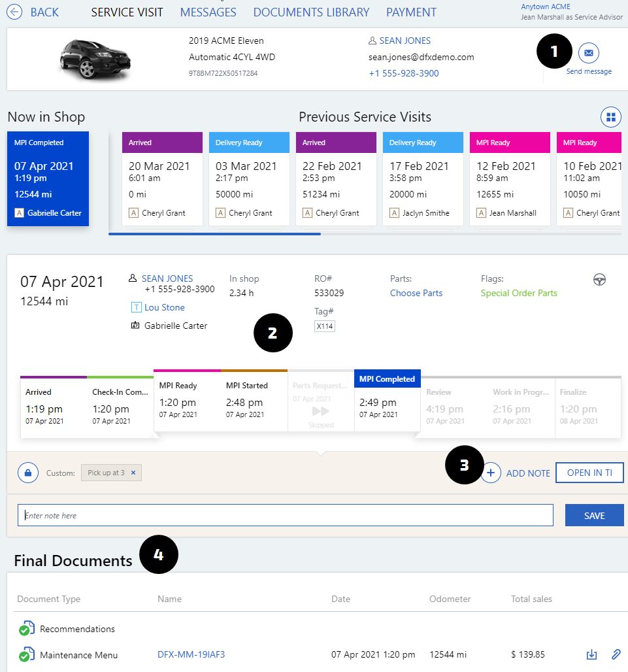Open document DFX-MM-19IAF3
Image resolution: width=628 pixels, height=672 pixels.
pos(191,654)
